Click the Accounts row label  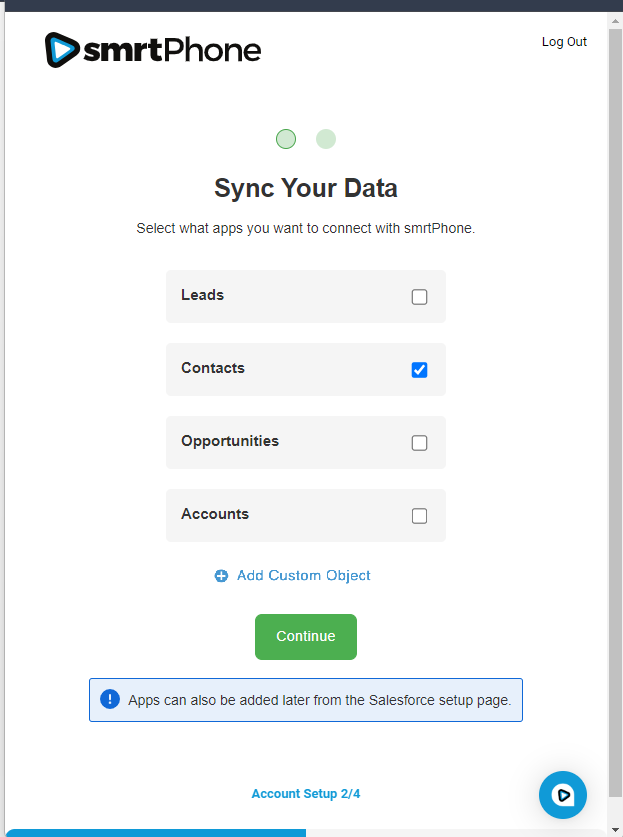(x=215, y=514)
